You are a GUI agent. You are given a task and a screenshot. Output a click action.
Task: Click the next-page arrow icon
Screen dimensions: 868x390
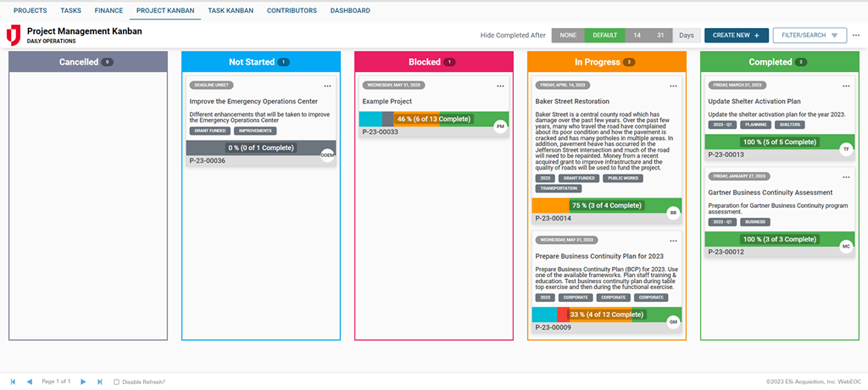[x=83, y=381]
